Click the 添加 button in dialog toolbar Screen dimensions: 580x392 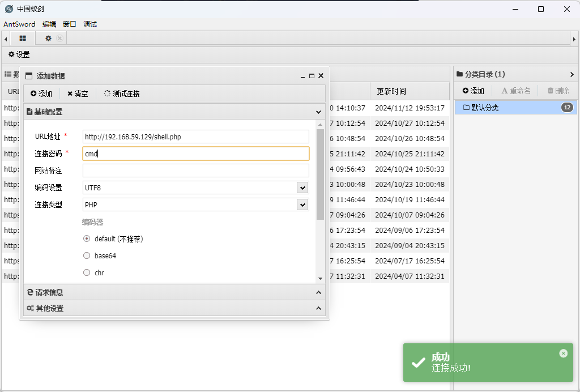click(41, 93)
